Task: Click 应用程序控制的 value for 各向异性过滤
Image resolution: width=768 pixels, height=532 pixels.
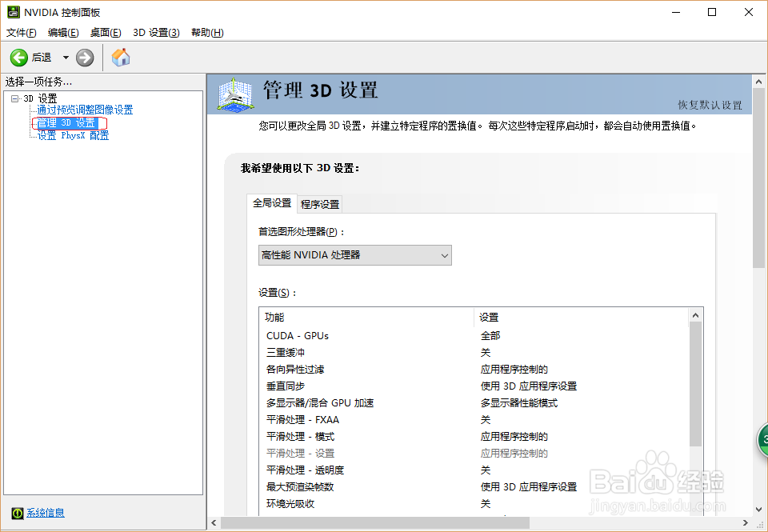Action: point(514,369)
